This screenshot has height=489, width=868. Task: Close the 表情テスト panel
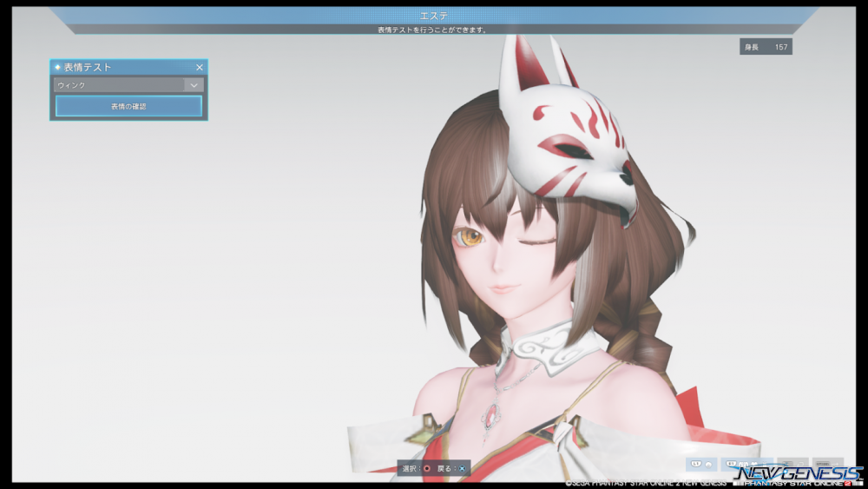(x=200, y=67)
